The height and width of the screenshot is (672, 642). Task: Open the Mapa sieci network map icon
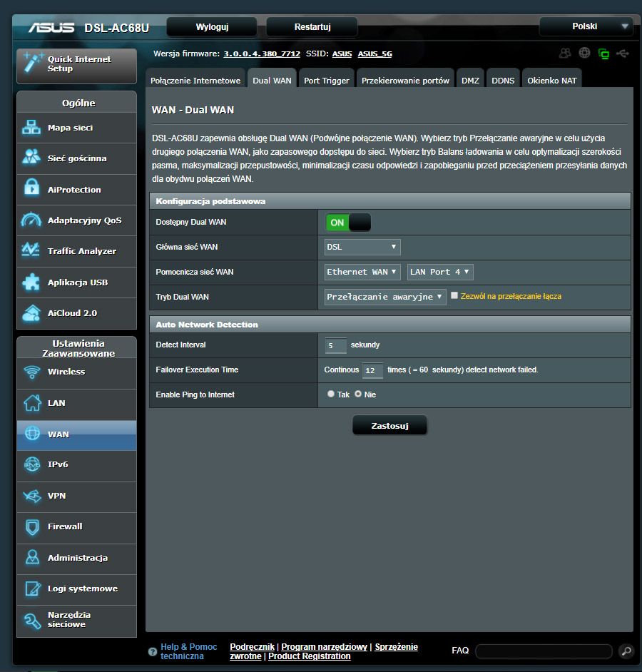tap(31, 128)
